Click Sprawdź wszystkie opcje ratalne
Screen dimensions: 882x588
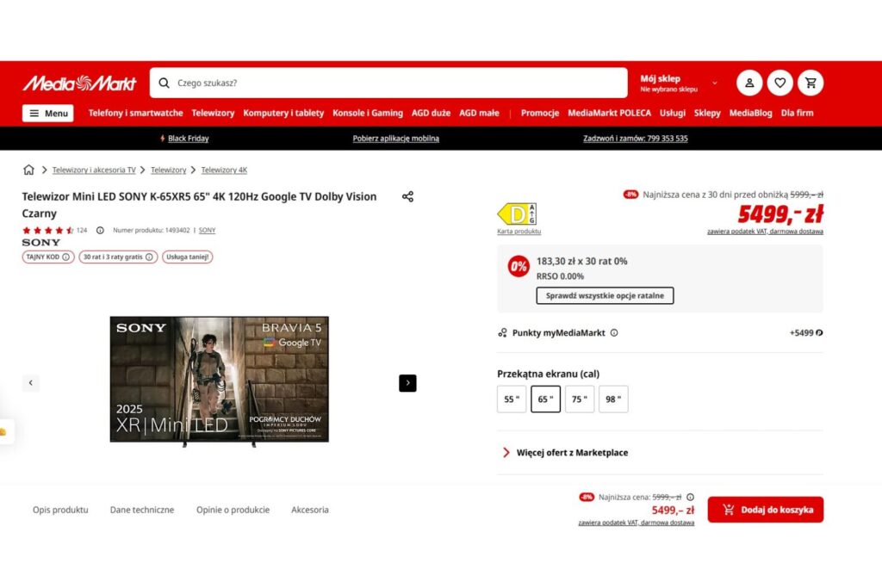pyautogui.click(x=605, y=295)
